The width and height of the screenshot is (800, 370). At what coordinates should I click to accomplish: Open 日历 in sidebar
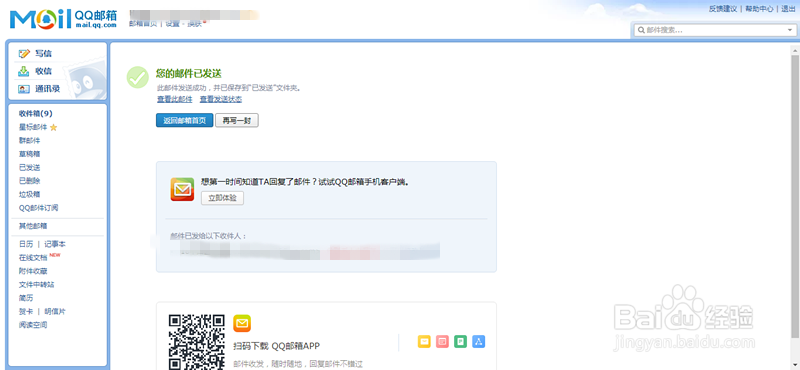point(26,244)
